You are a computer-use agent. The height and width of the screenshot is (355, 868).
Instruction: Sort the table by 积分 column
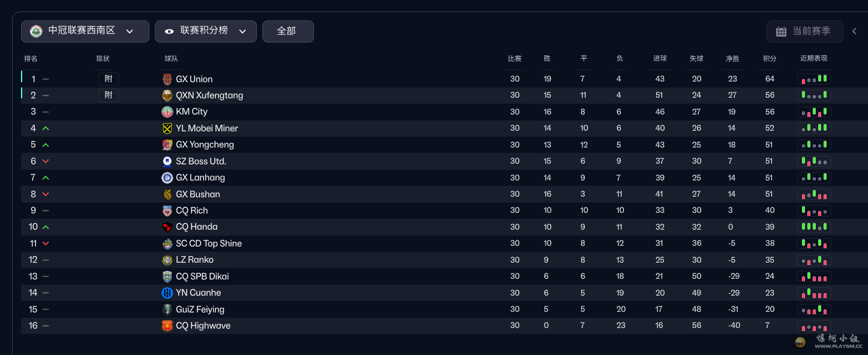[x=770, y=59]
